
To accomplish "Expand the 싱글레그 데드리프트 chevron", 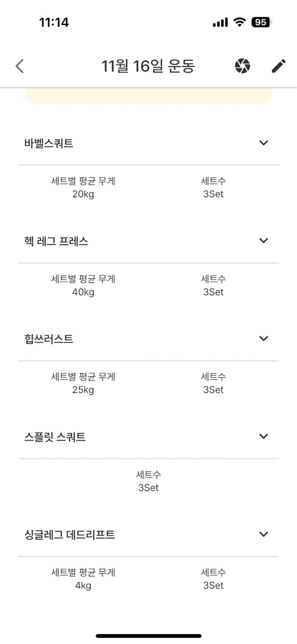I will point(264,534).
